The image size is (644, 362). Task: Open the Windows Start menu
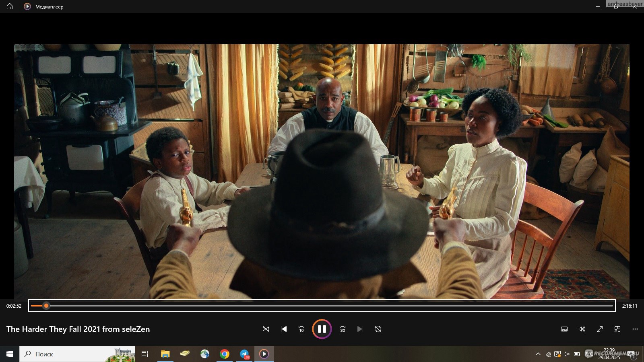click(10, 354)
